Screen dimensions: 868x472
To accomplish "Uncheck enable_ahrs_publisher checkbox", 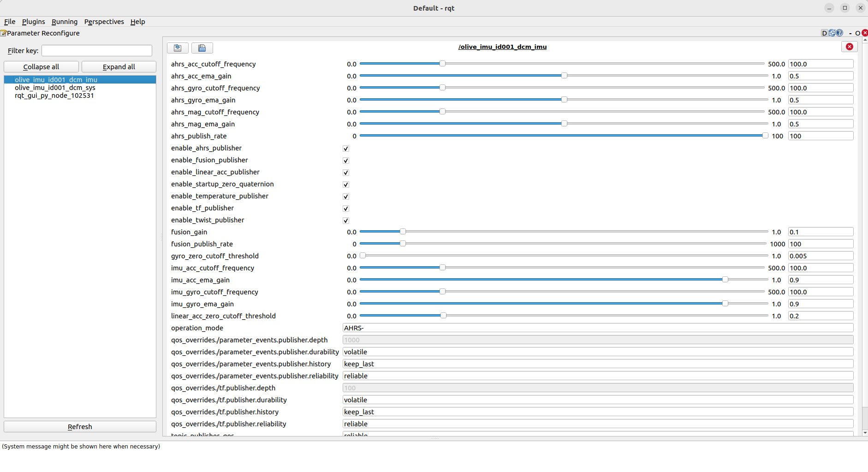I will click(346, 149).
